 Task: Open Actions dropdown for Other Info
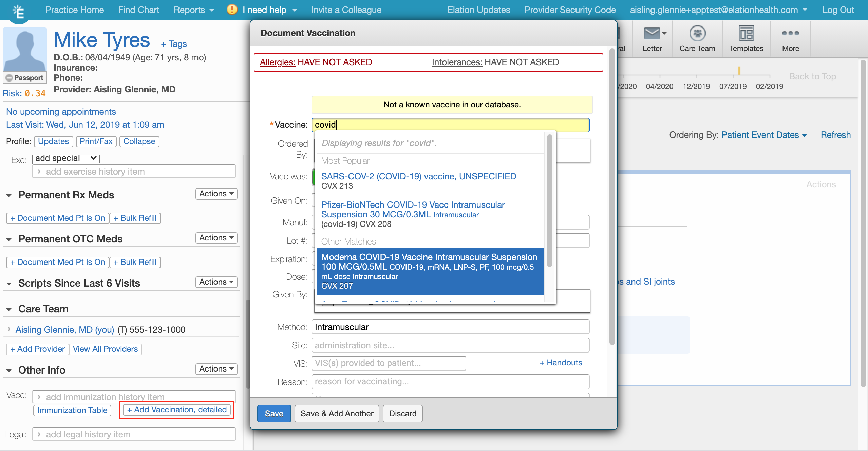coord(216,369)
